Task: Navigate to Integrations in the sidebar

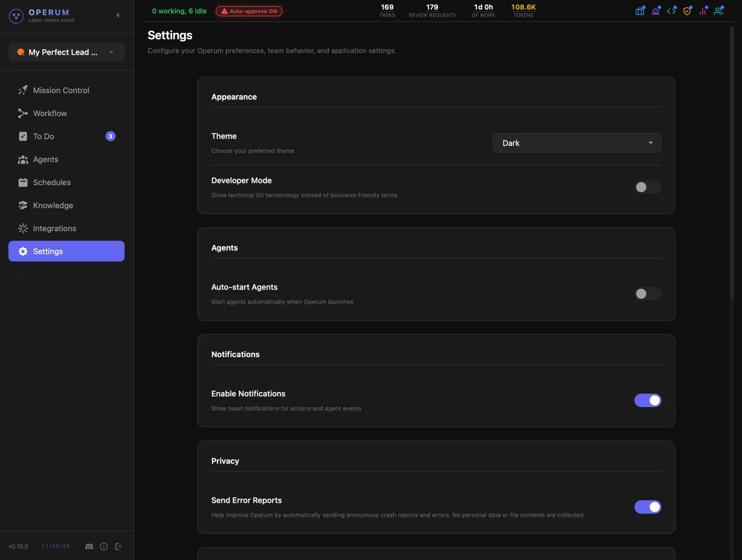Action: pos(55,228)
